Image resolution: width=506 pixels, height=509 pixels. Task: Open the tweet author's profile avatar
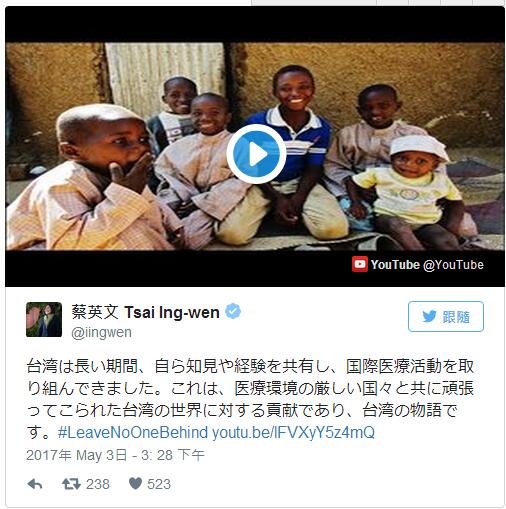[44, 319]
